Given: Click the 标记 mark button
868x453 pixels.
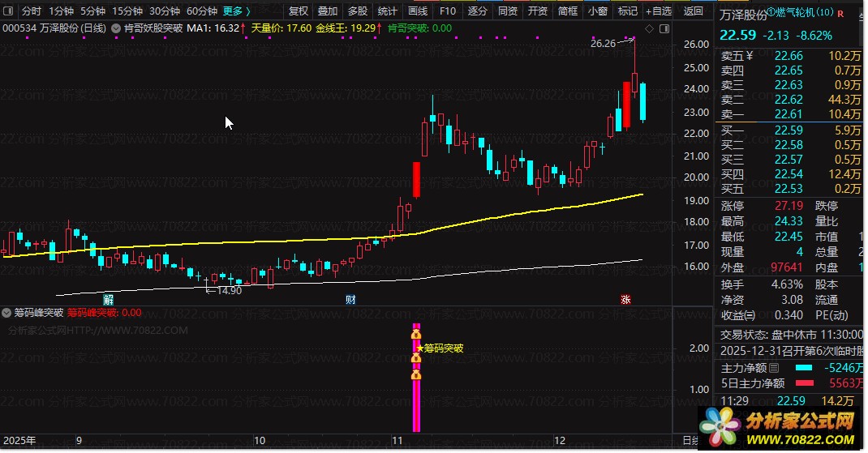Looking at the screenshot, I should pos(627,11).
